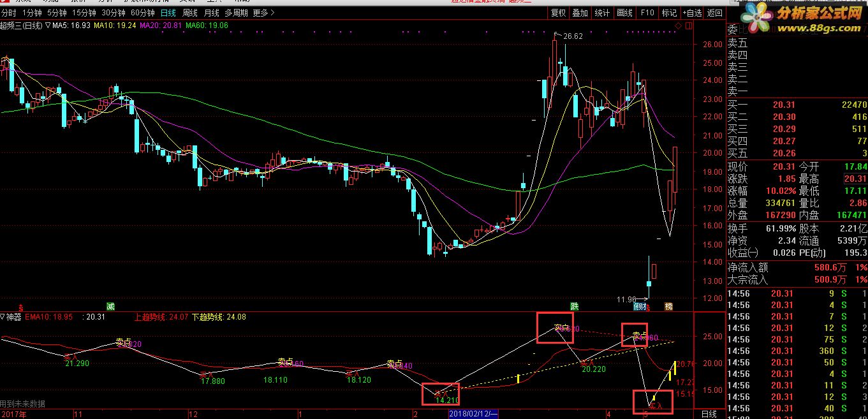Click the 21.290 buy signal label

[x=77, y=363]
